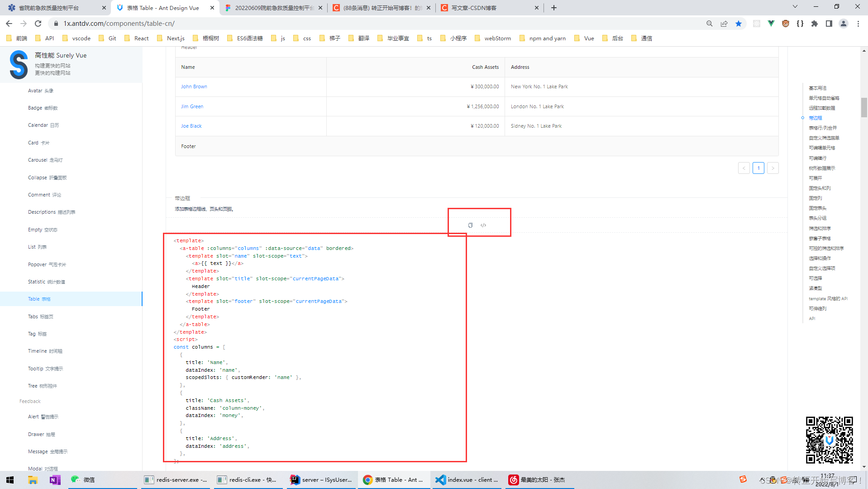
Task: Jump to 基本用法 anchor
Action: pos(817,88)
